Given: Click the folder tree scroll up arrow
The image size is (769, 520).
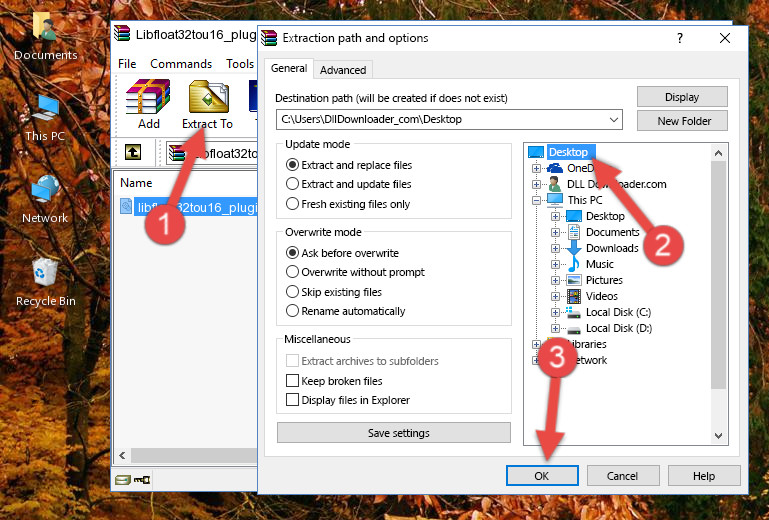Looking at the screenshot, I should pos(718,153).
